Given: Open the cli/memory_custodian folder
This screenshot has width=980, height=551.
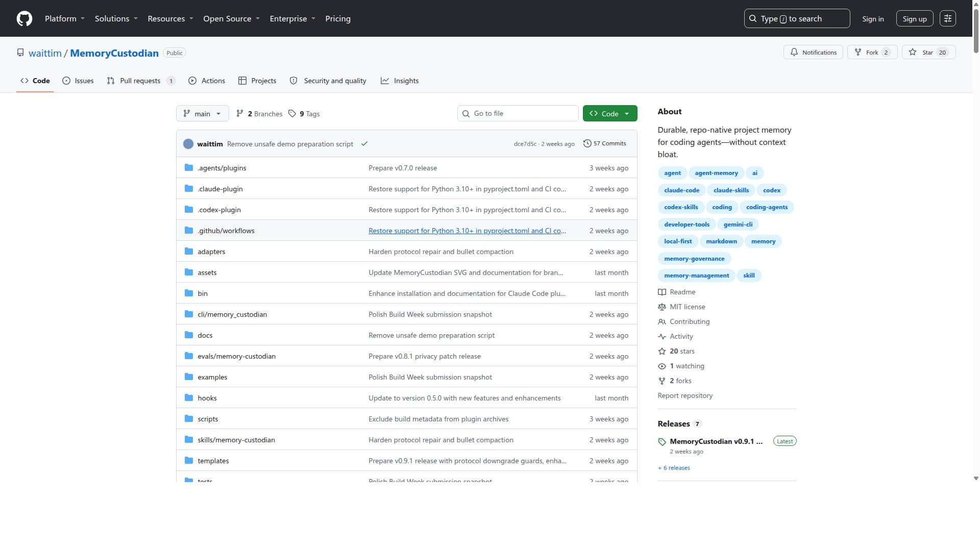Looking at the screenshot, I should (232, 314).
